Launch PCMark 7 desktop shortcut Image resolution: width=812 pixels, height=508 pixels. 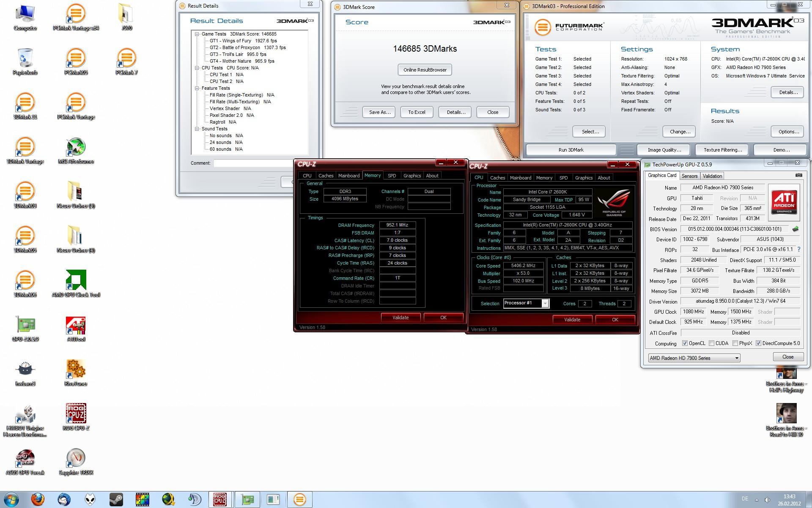[x=126, y=62]
